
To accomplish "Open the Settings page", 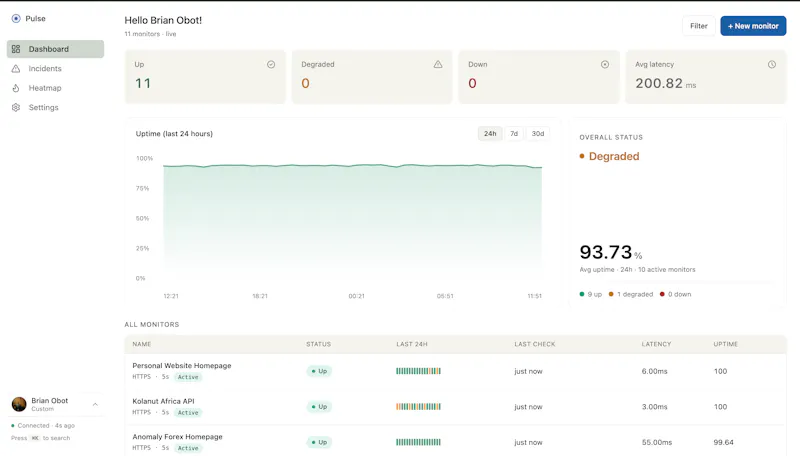I will pyautogui.click(x=55, y=107).
